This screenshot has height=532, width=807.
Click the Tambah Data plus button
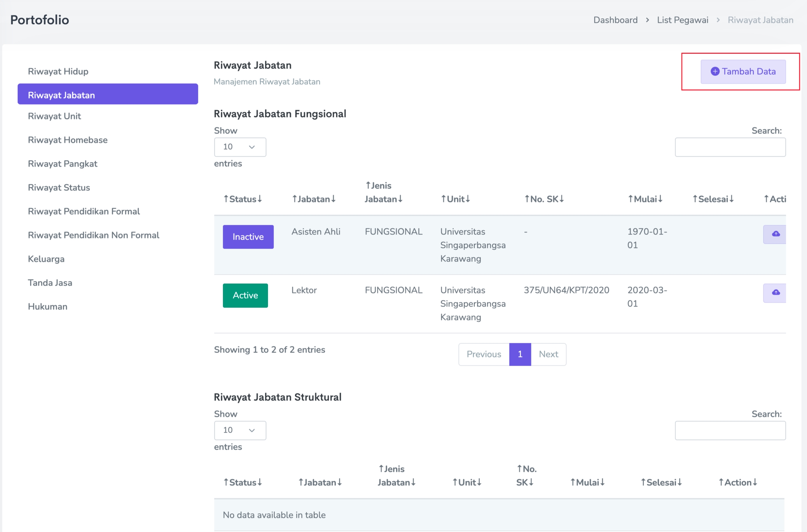[743, 71]
